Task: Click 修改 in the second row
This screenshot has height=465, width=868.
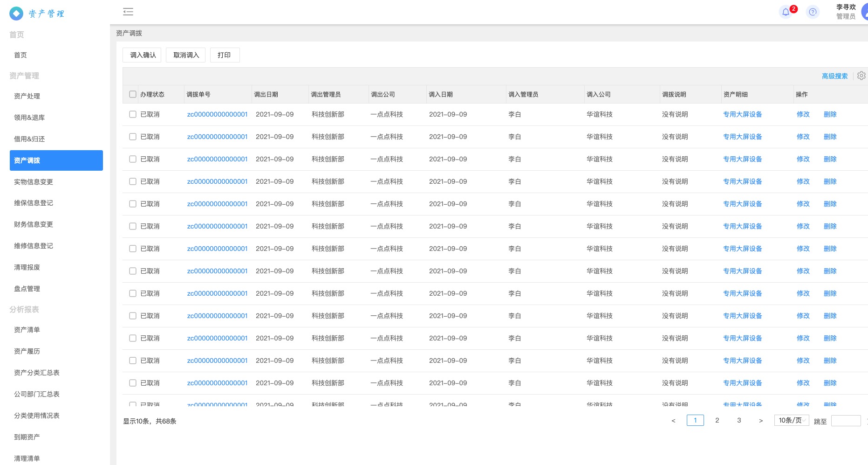Action: pos(803,137)
